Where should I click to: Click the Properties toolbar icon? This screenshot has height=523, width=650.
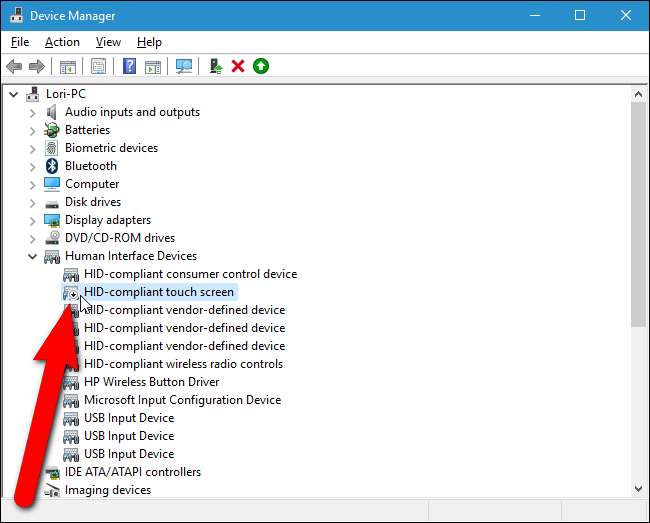(x=99, y=67)
